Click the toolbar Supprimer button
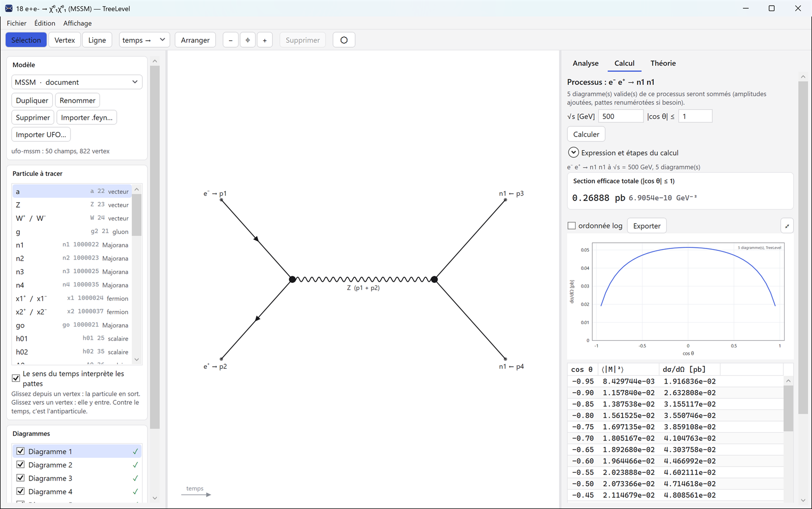The height and width of the screenshot is (509, 812). click(302, 40)
